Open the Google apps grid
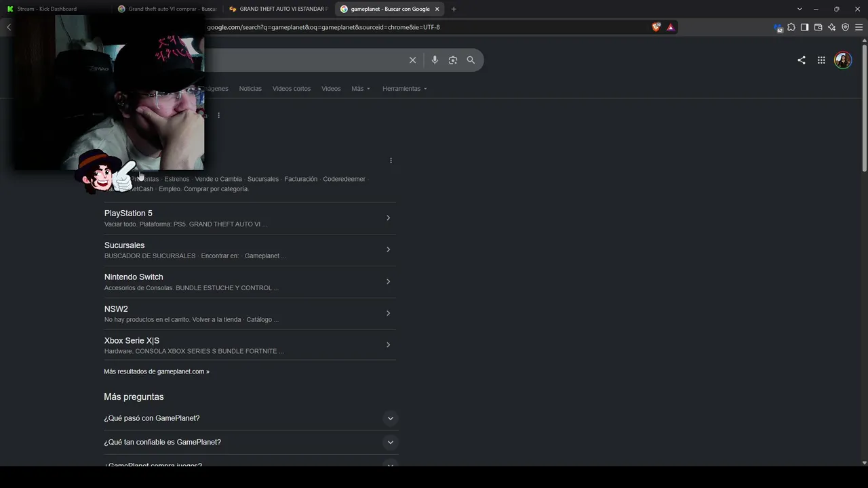868x488 pixels. [x=821, y=60]
